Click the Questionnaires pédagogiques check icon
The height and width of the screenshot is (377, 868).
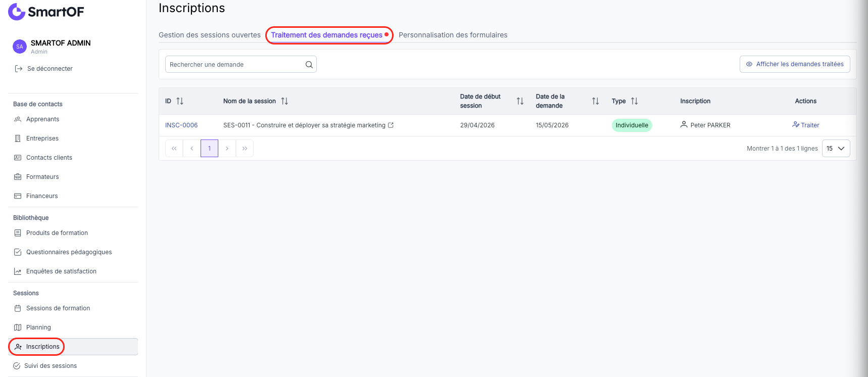click(x=18, y=252)
